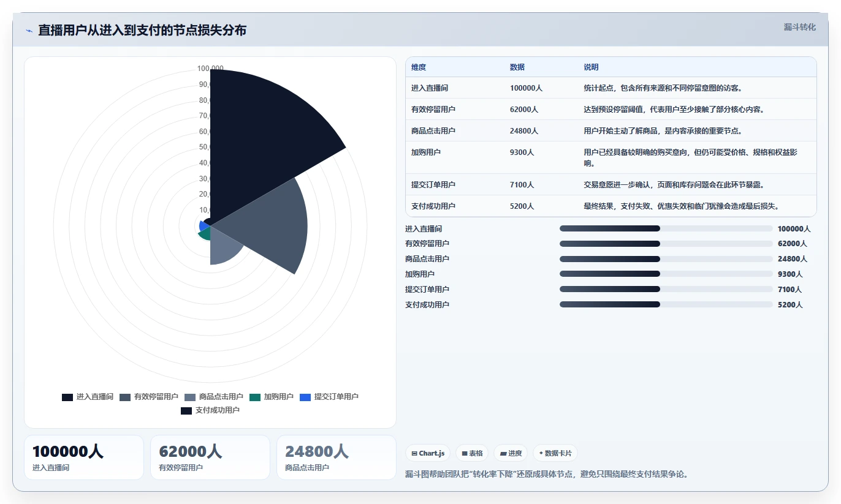
Task: Click the 漏斗转化 label in the header
Action: pos(799,27)
